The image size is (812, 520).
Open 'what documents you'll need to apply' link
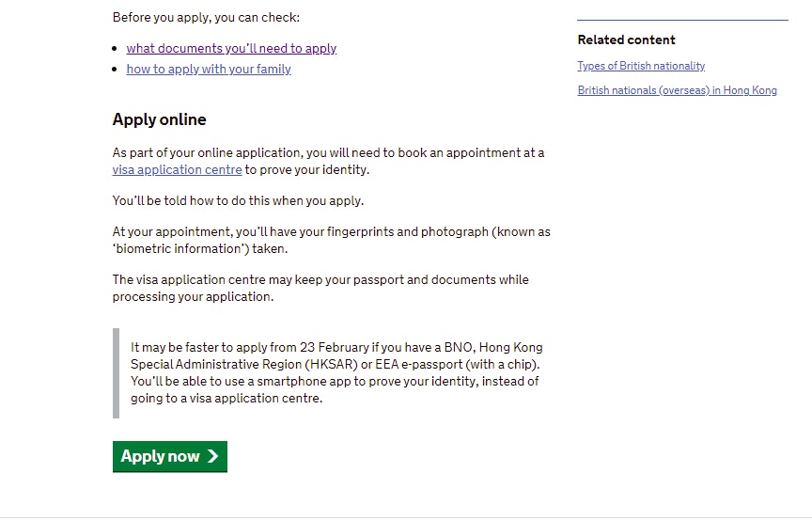click(x=231, y=49)
